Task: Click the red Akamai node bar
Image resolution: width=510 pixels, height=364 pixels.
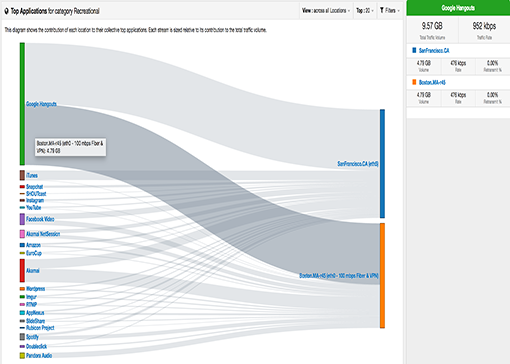Action: point(22,270)
